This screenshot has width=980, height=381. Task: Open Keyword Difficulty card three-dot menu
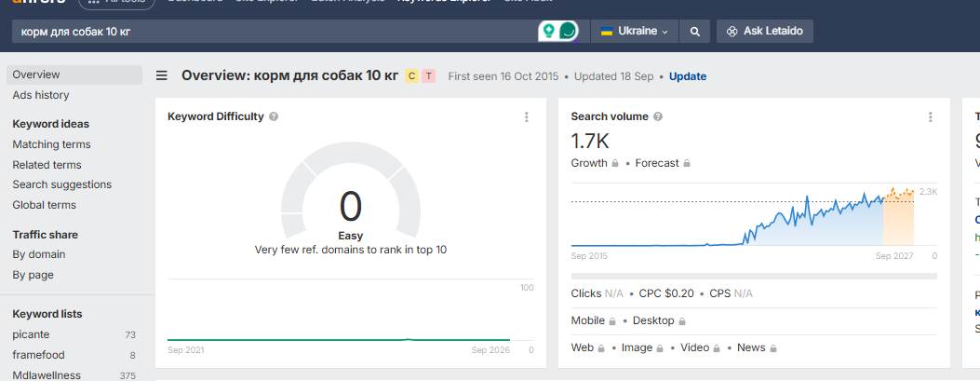pos(526,117)
